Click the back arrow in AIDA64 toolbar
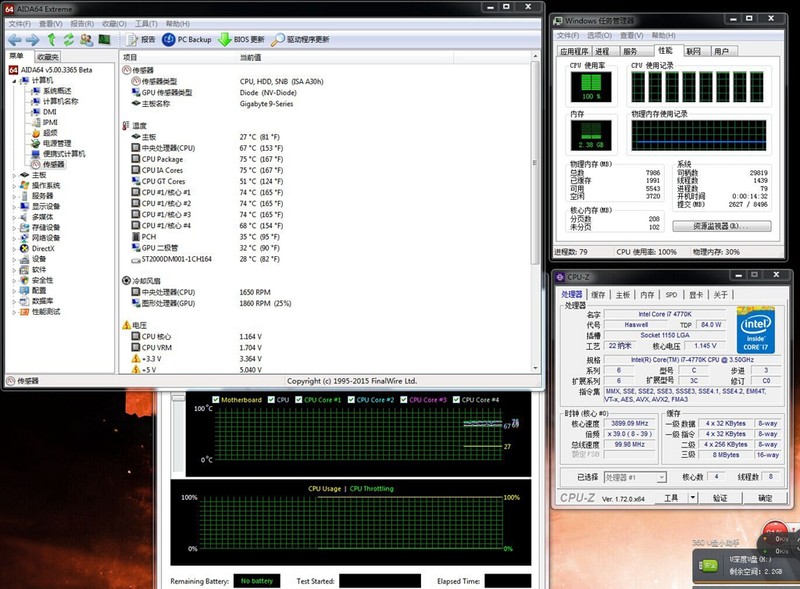Screen dimensions: 800x589 pyautogui.click(x=14, y=39)
